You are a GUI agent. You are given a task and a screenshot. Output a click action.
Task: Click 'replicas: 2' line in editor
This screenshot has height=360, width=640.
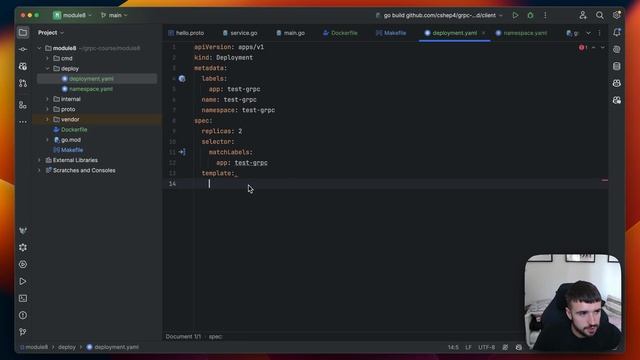click(x=222, y=131)
